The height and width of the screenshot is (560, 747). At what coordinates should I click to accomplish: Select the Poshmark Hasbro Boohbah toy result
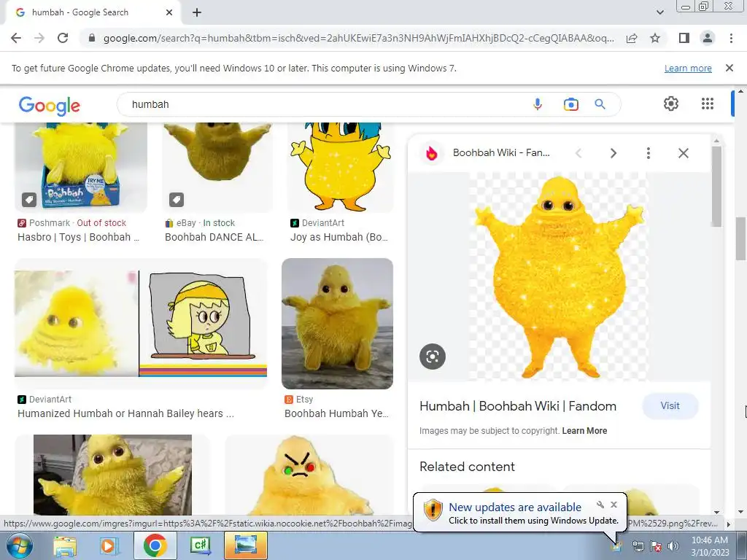[81, 167]
